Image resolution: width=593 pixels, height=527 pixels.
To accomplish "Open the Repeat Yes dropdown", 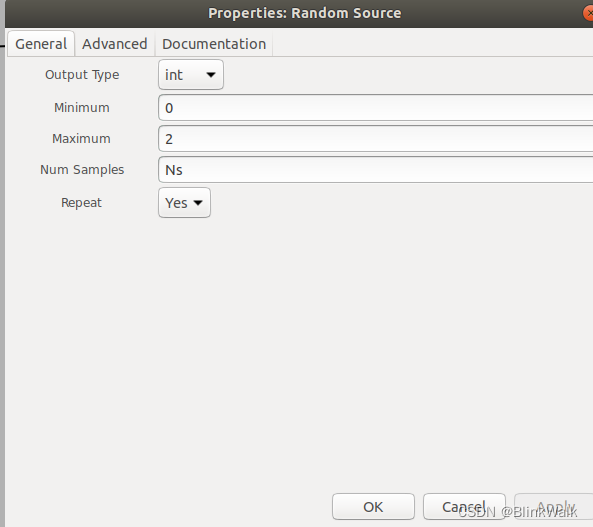I will (x=184, y=203).
